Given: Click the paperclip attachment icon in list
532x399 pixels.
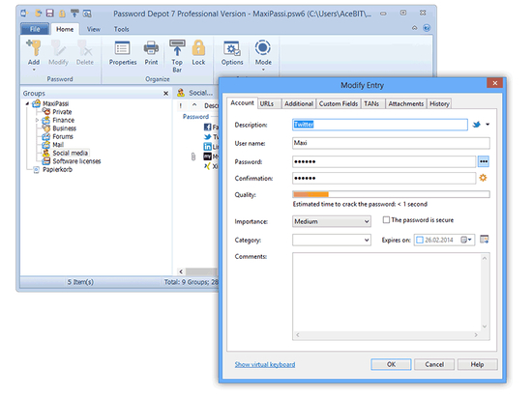Looking at the screenshot, I should 193,157.
